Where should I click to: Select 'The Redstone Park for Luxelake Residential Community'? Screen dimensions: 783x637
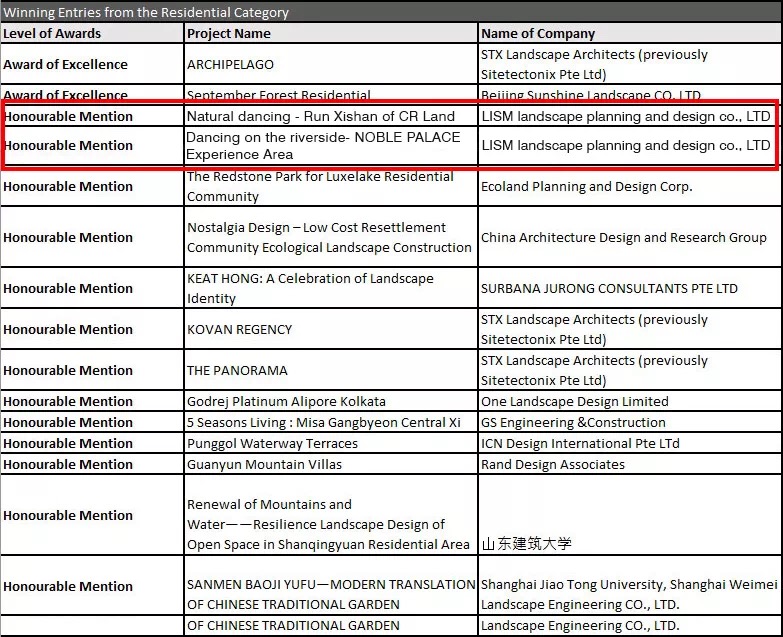pyautogui.click(x=320, y=186)
